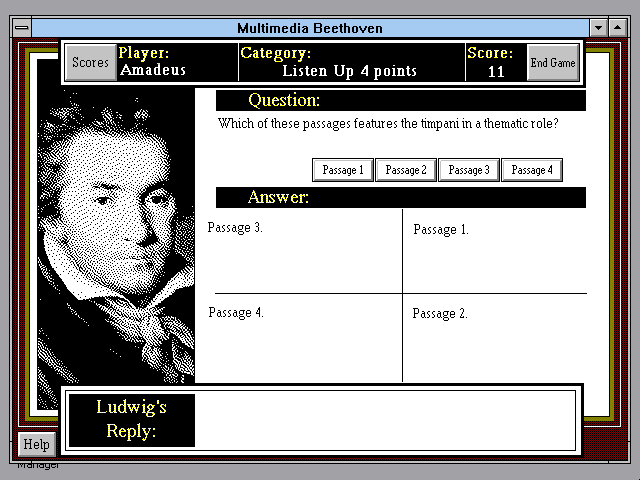Open the Help button

click(37, 444)
